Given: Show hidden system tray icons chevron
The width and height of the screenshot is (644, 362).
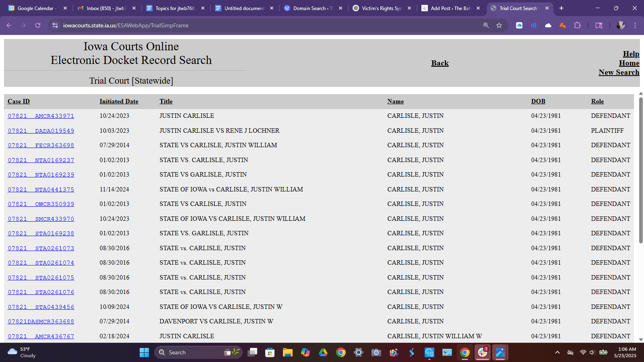Looking at the screenshot, I should point(557,353).
